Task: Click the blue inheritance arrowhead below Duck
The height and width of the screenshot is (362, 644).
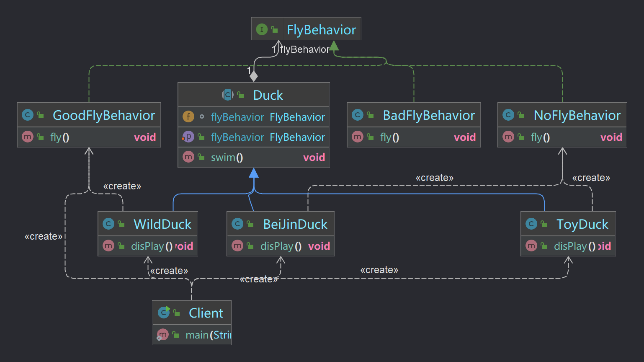Action: 254,173
